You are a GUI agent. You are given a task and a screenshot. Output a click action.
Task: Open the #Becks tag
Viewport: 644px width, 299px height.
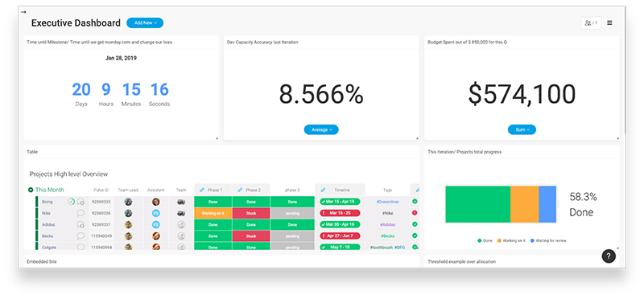388,236
